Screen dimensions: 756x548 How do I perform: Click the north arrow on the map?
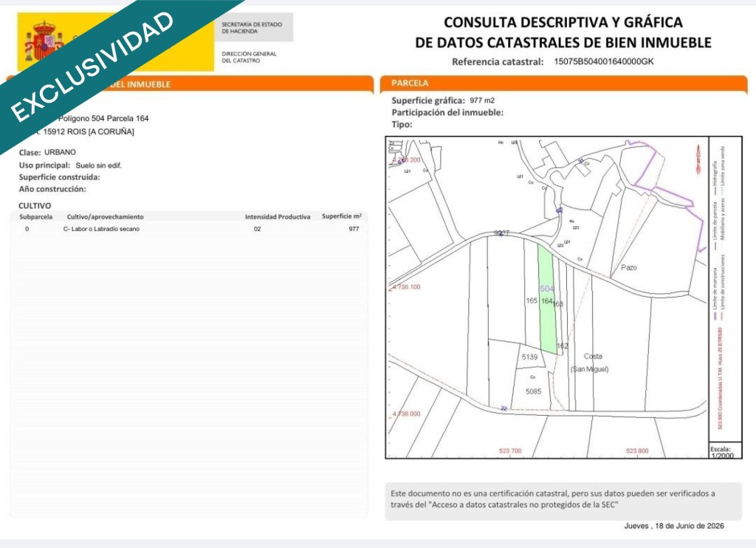(698, 160)
